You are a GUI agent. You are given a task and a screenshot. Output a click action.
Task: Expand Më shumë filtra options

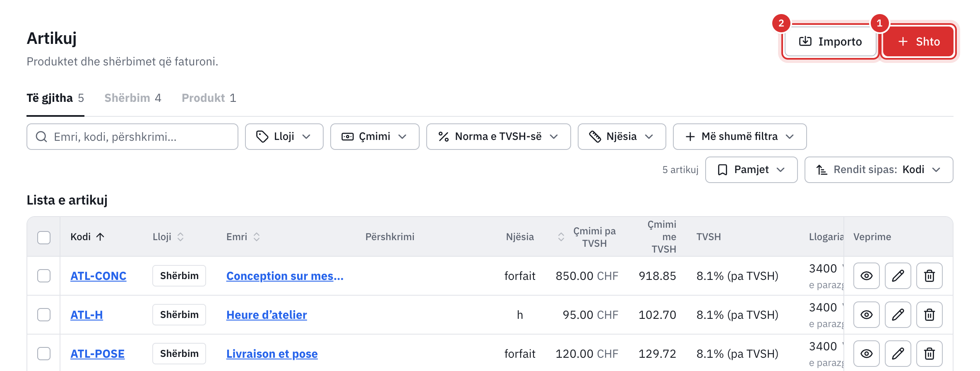click(740, 137)
